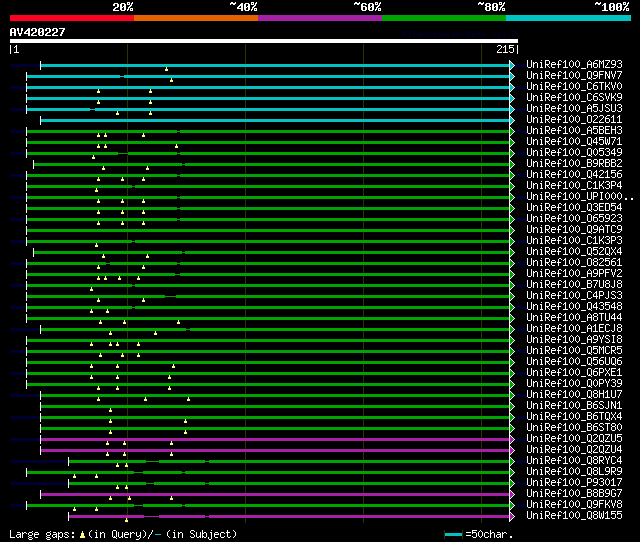The height and width of the screenshot is (542, 640).
Task: Click the purple arrowhead for UniRef100_Q8W155
Action: pyautogui.click(x=513, y=516)
